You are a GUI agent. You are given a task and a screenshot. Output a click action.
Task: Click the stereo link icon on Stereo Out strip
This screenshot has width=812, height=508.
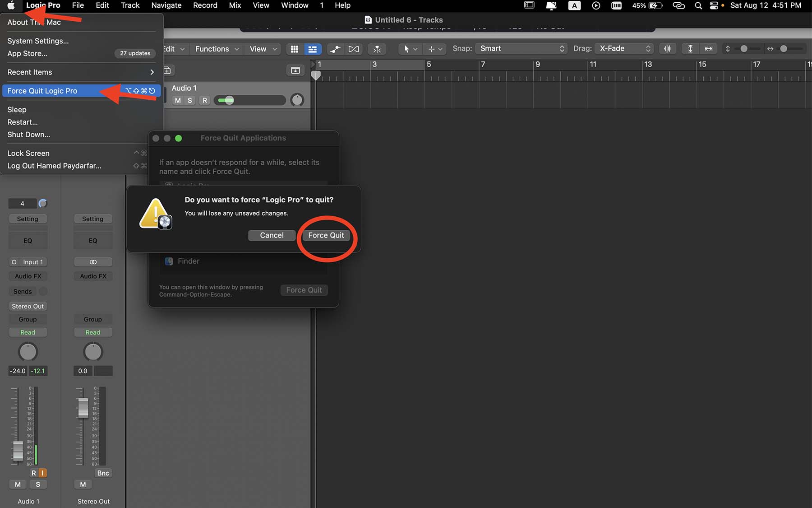(x=93, y=262)
